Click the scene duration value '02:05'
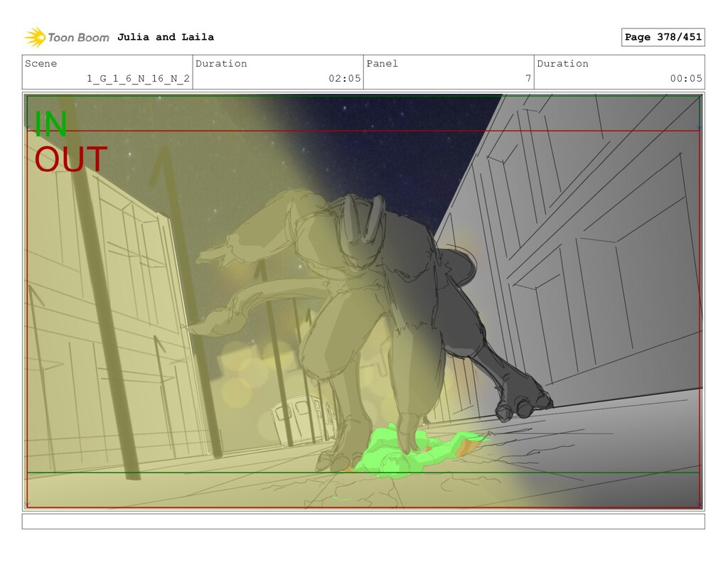 point(345,78)
